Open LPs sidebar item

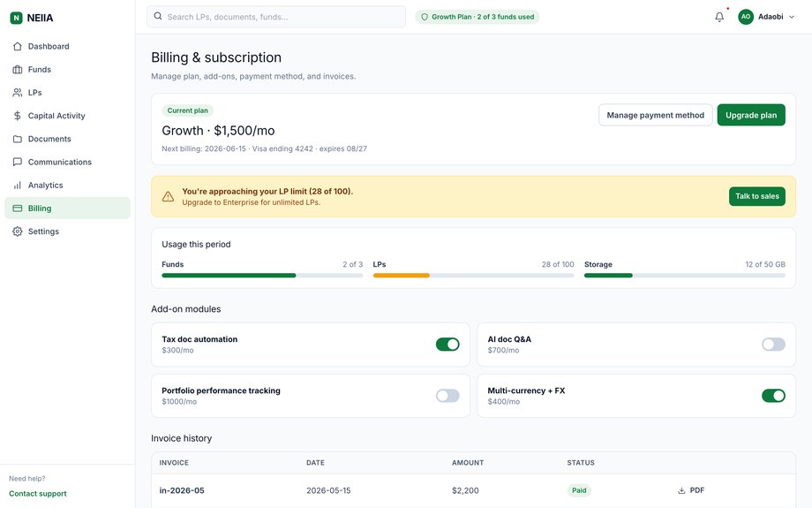(67, 92)
